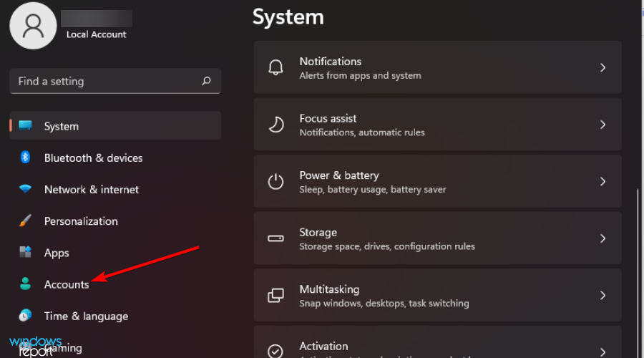The height and width of the screenshot is (358, 644).
Task: Click the System page heading
Action: (x=288, y=17)
